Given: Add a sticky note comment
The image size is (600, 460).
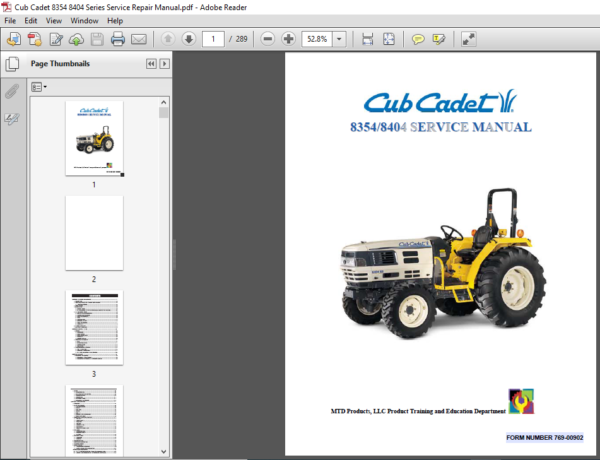Looking at the screenshot, I should [419, 39].
